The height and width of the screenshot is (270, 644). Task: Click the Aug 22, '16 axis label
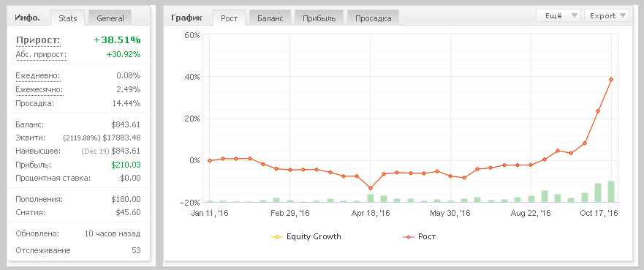point(531,213)
